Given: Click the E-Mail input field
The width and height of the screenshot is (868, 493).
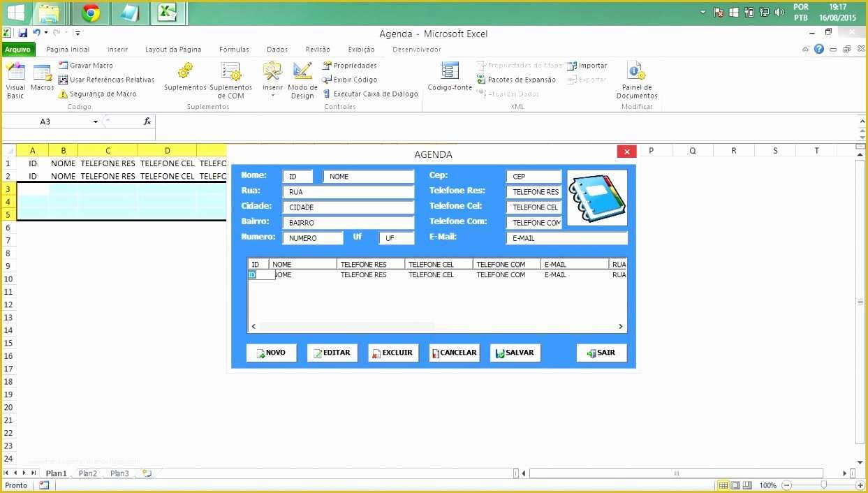Looking at the screenshot, I should pyautogui.click(x=566, y=238).
